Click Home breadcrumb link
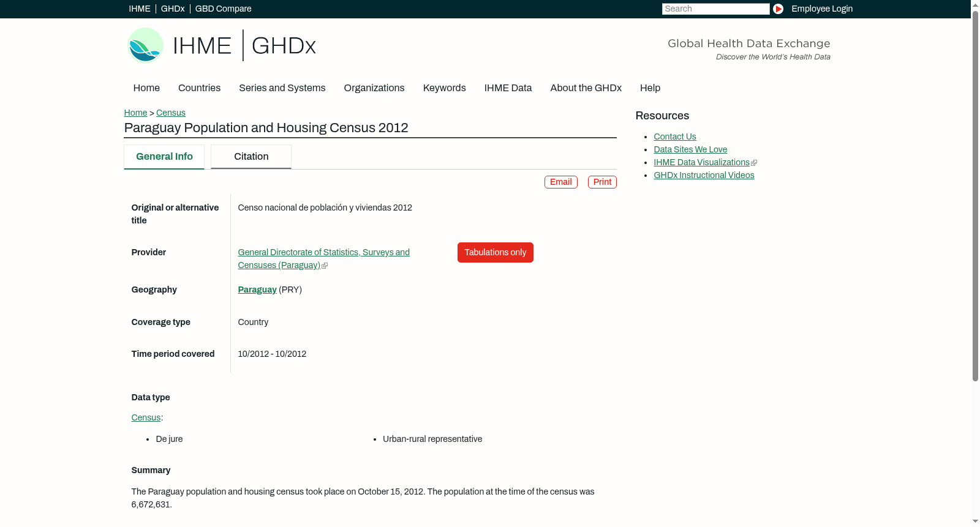This screenshot has height=527, width=980. pyautogui.click(x=135, y=113)
